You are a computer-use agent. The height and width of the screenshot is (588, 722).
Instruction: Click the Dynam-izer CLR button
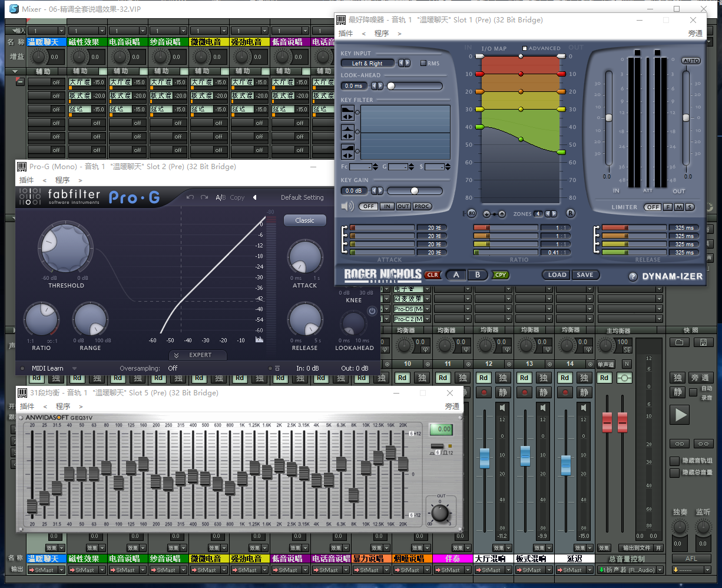point(432,275)
